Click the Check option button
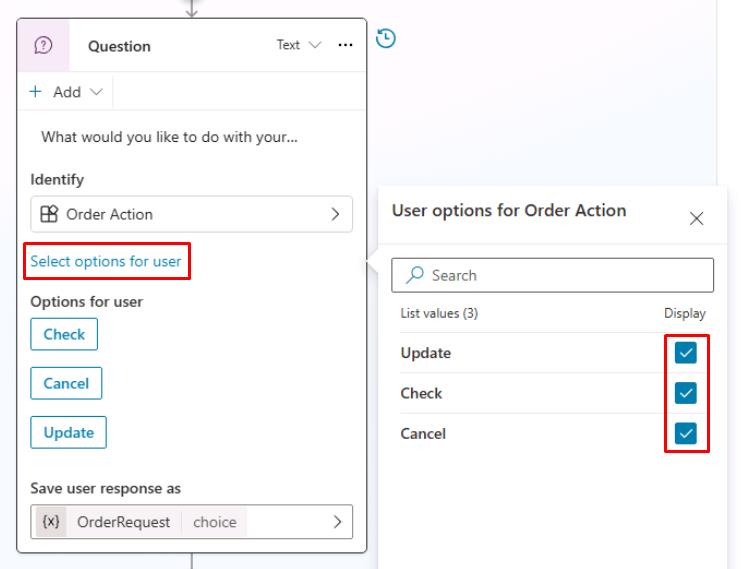Image resolution: width=743 pixels, height=569 pixels. pyautogui.click(x=64, y=334)
